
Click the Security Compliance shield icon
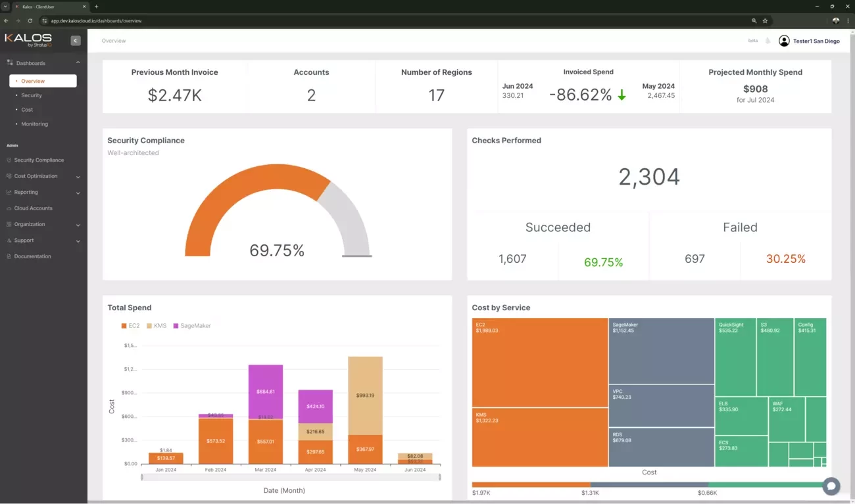coord(9,160)
